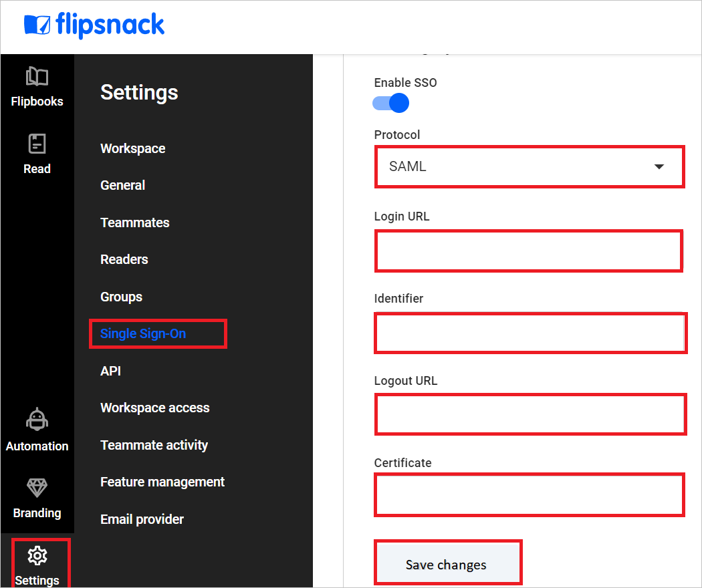Open Groups settings

[x=121, y=297]
